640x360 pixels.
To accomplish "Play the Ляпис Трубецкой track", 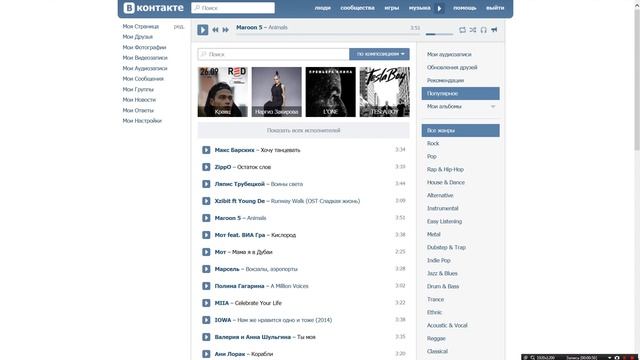I will click(x=206, y=184).
